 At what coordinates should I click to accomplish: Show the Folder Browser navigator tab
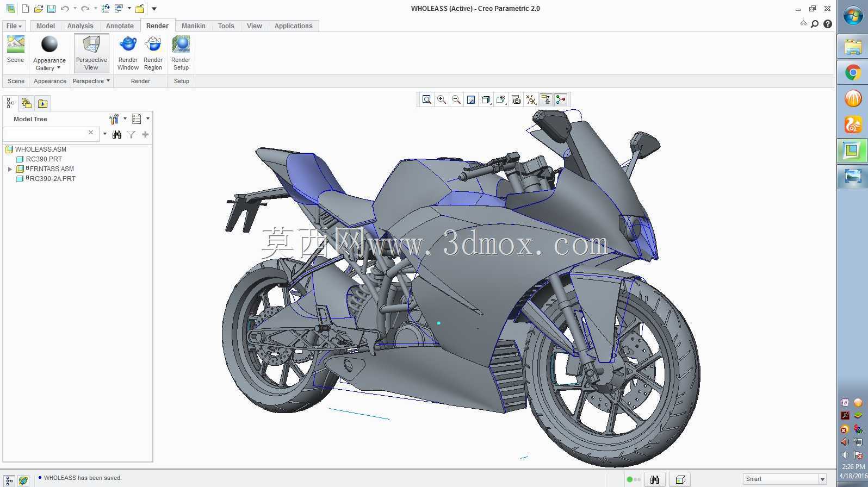[x=26, y=103]
